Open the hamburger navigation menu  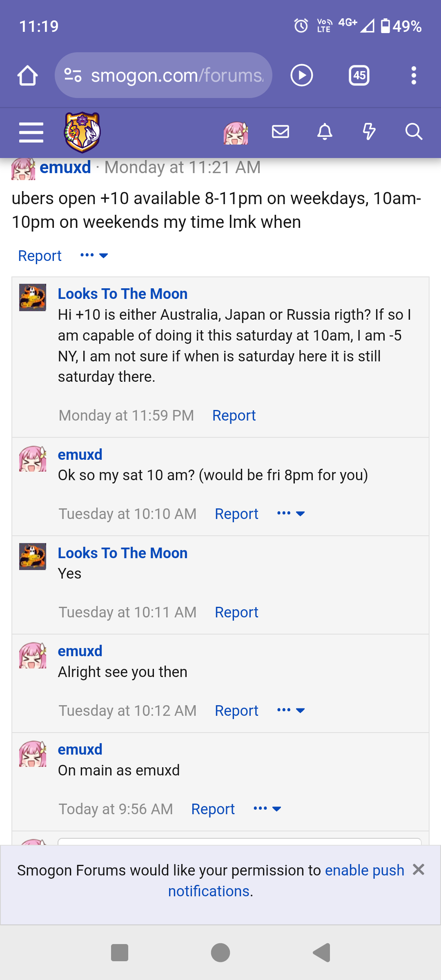31,132
